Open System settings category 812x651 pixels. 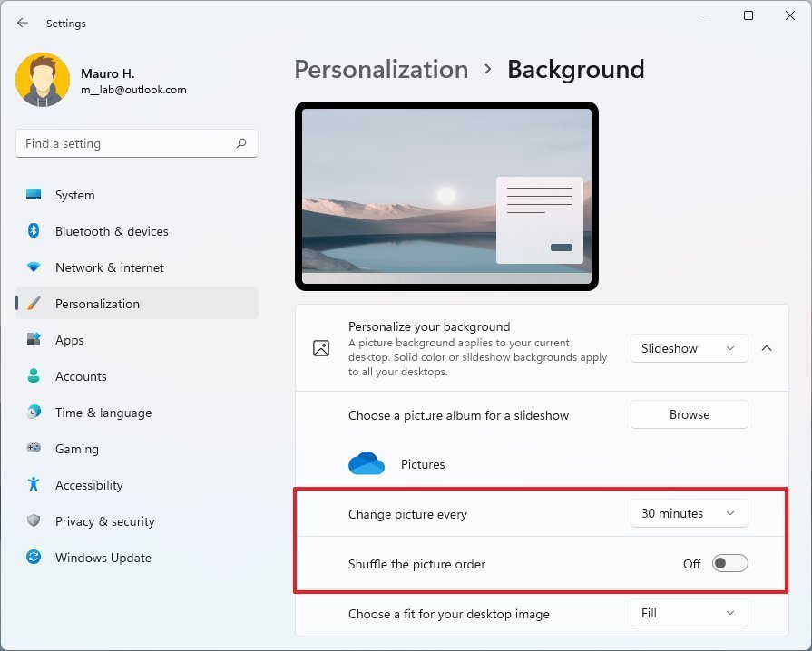coord(137,195)
